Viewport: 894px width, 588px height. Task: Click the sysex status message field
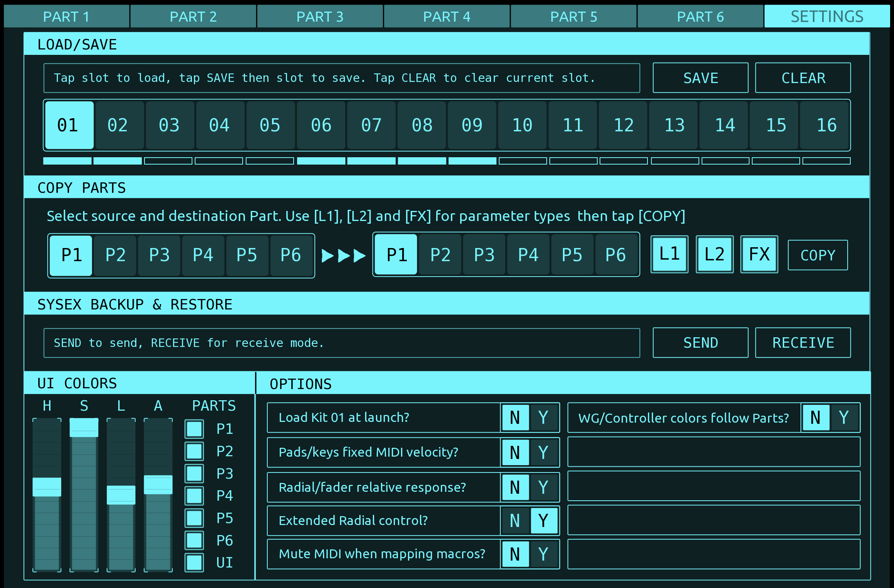(342, 343)
